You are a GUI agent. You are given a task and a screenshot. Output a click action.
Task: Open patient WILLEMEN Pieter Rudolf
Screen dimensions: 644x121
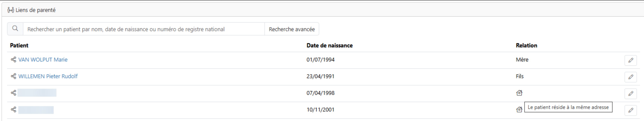[48, 76]
